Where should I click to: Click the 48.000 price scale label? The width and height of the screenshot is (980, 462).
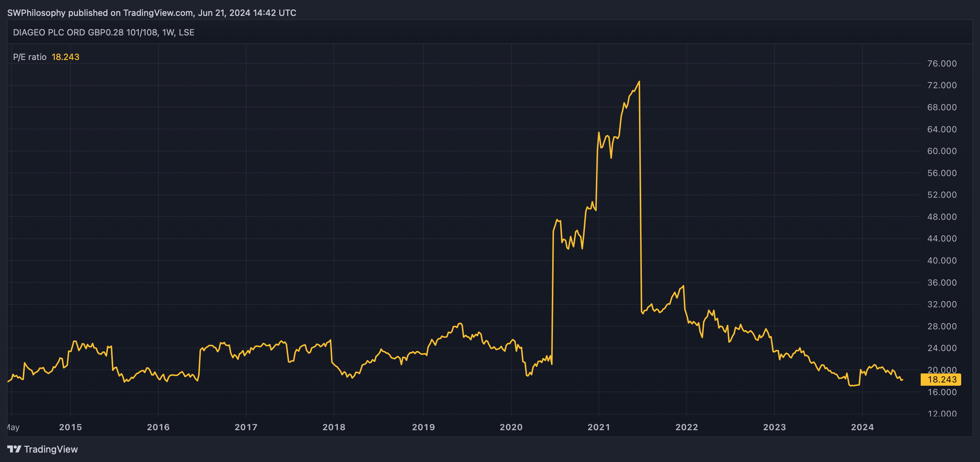click(942, 217)
